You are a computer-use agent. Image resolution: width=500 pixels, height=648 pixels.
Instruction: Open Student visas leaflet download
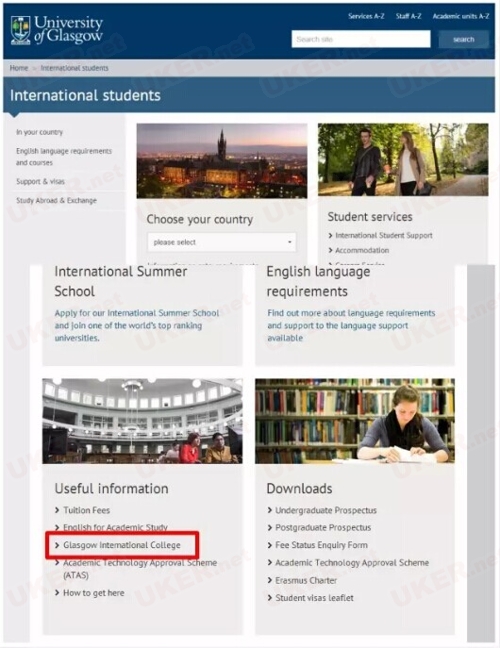click(314, 598)
